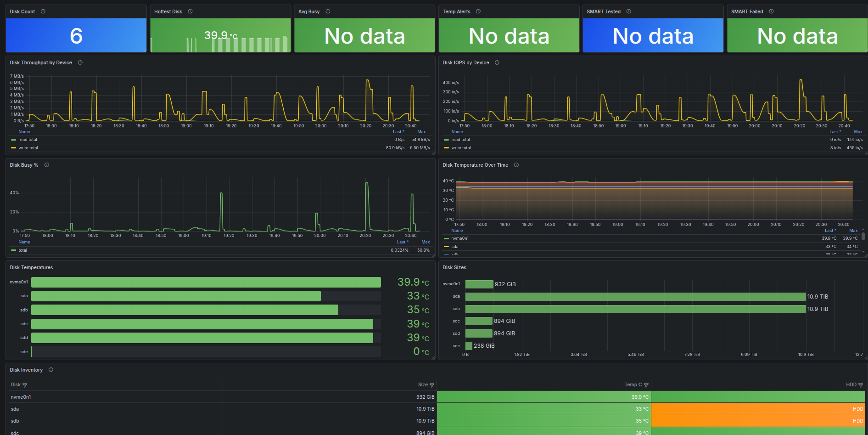The width and height of the screenshot is (868, 435).
Task: Open the Temp C column filter
Action: (646, 385)
